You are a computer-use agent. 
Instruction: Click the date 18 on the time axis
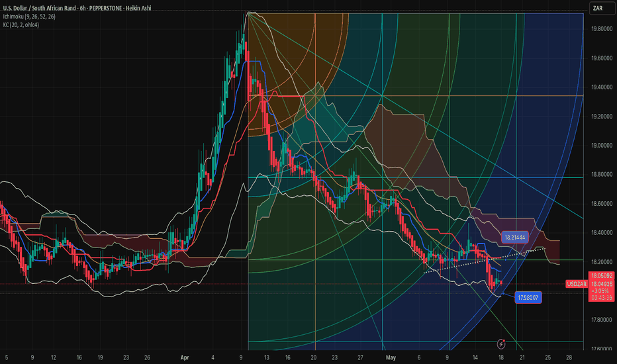(x=501, y=357)
